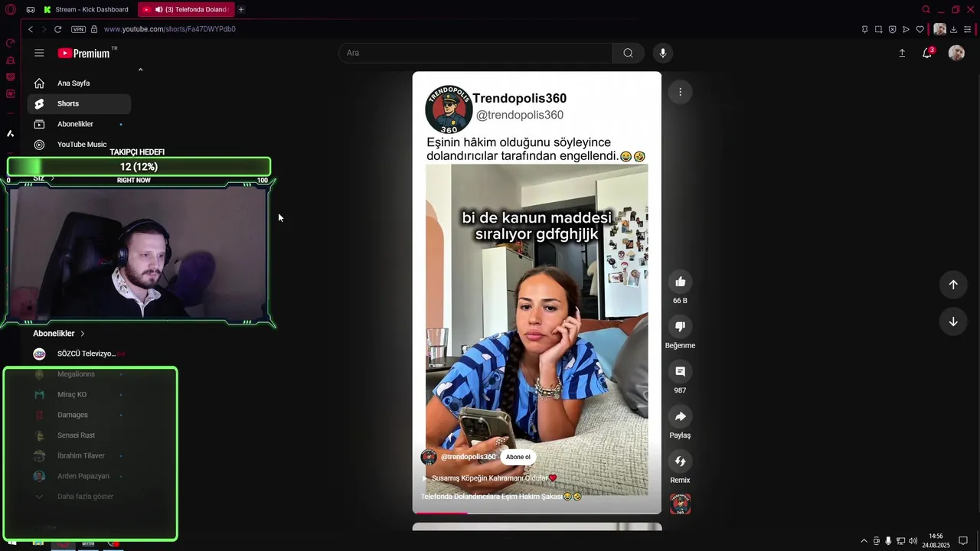The height and width of the screenshot is (551, 980).
Task: Like the Short with thumbs up
Action: tap(680, 282)
